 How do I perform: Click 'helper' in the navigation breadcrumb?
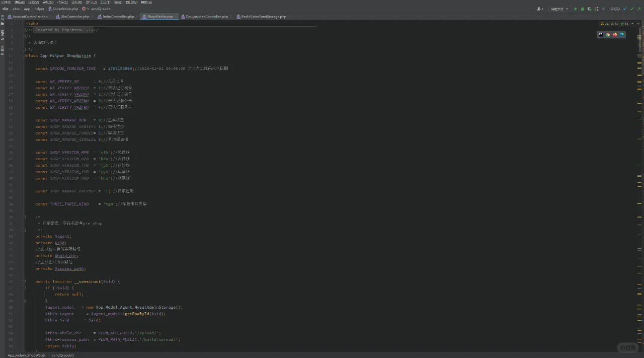pyautogui.click(x=39, y=9)
